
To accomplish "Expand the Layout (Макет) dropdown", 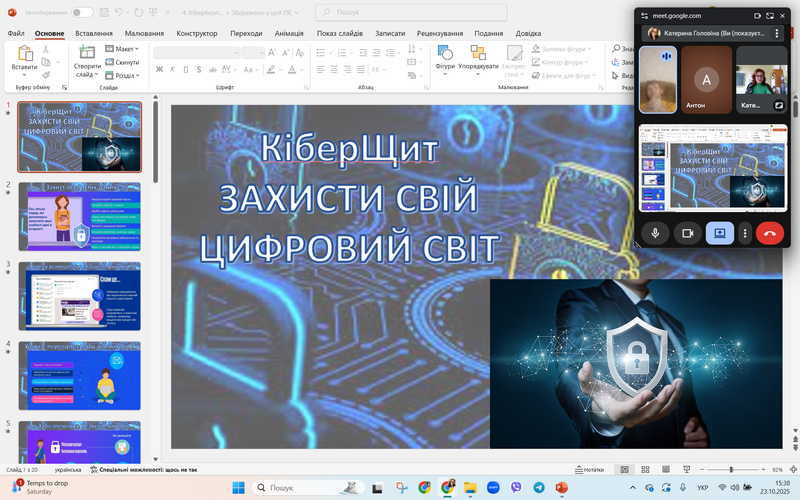I will click(124, 48).
